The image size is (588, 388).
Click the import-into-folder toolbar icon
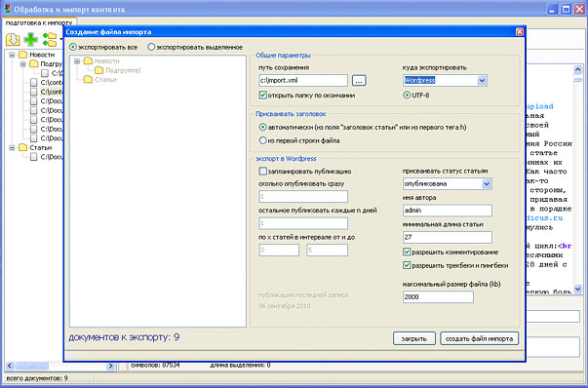click(13, 40)
